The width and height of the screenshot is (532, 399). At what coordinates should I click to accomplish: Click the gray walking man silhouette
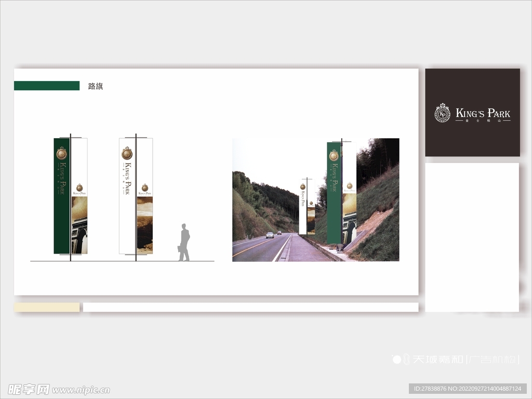coord(184,242)
